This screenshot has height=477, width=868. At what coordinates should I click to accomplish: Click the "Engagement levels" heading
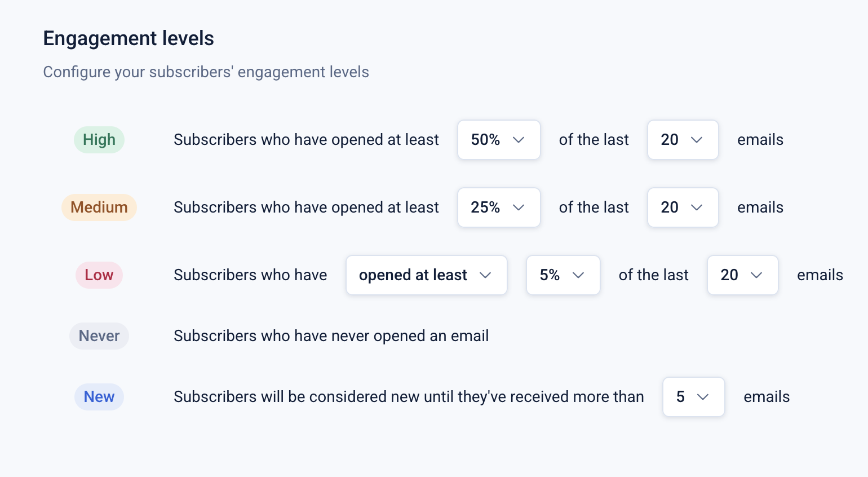pos(129,38)
